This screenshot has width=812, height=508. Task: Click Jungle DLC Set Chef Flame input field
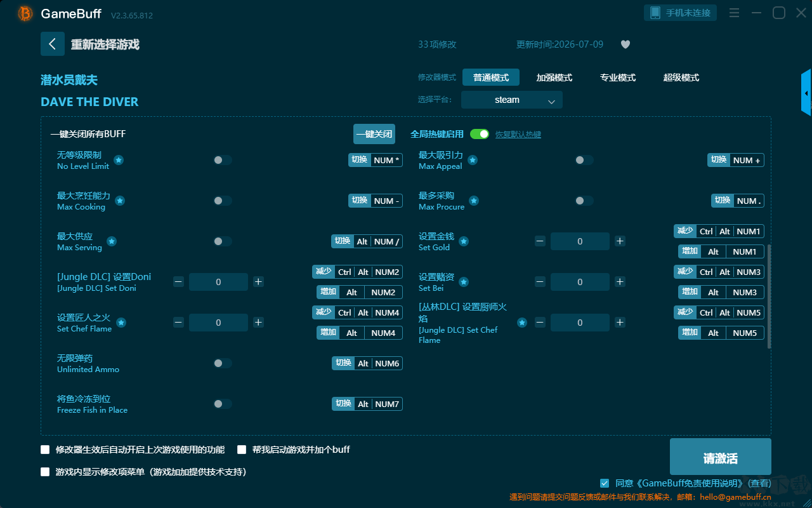pos(580,323)
